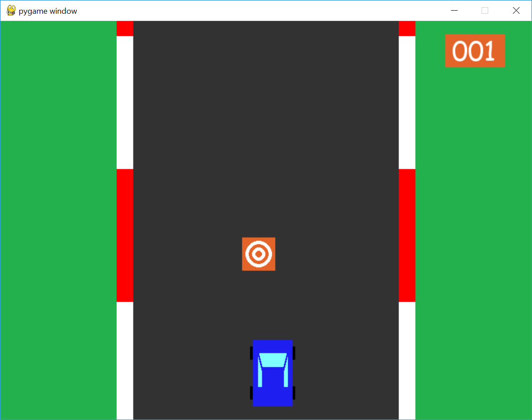Click the pygame snake icon in title bar
Viewport: 532px width, 420px height.
click(x=11, y=11)
